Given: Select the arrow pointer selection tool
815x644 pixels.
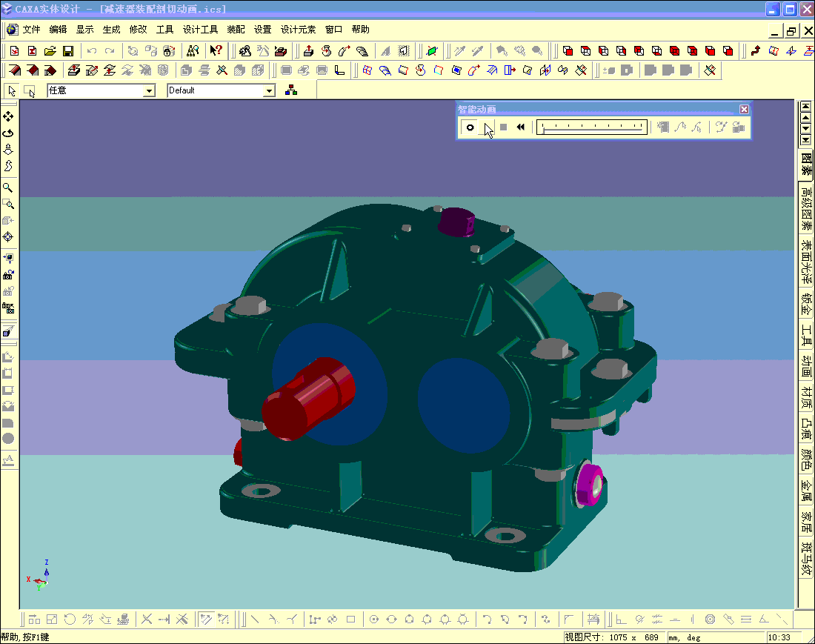Looking at the screenshot, I should 12,91.
